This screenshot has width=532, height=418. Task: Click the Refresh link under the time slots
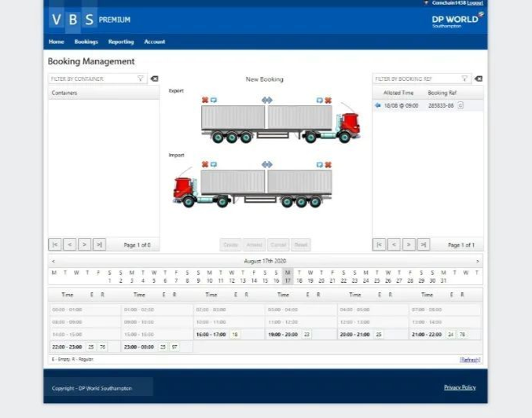click(x=470, y=360)
